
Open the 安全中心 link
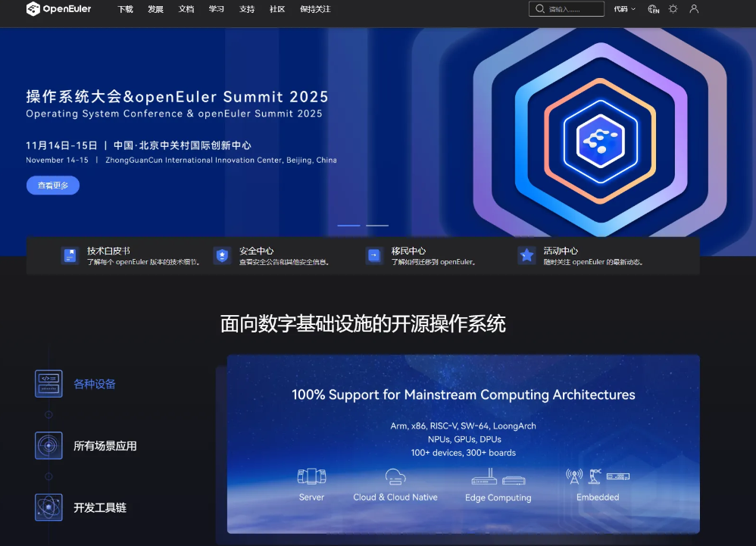click(x=257, y=251)
